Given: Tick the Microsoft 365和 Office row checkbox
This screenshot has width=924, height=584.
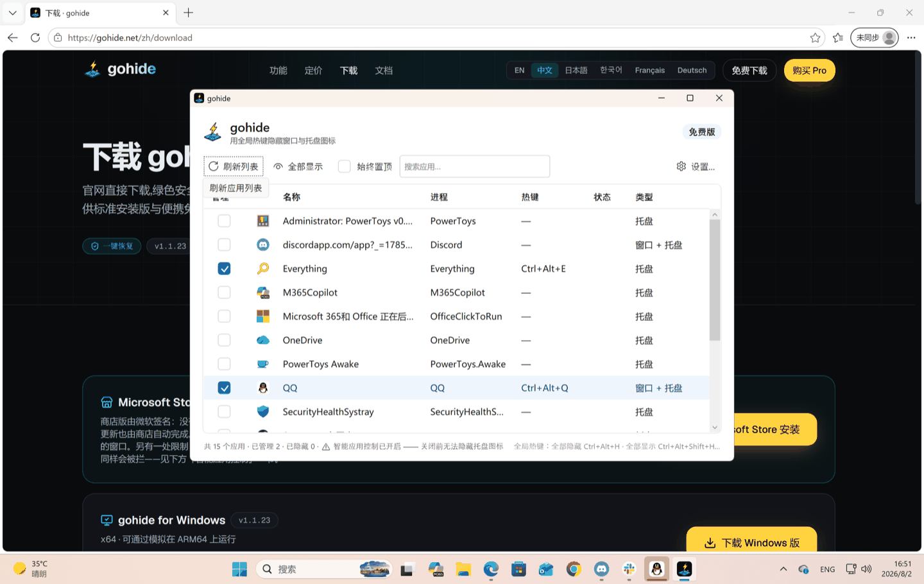Looking at the screenshot, I should point(224,316).
